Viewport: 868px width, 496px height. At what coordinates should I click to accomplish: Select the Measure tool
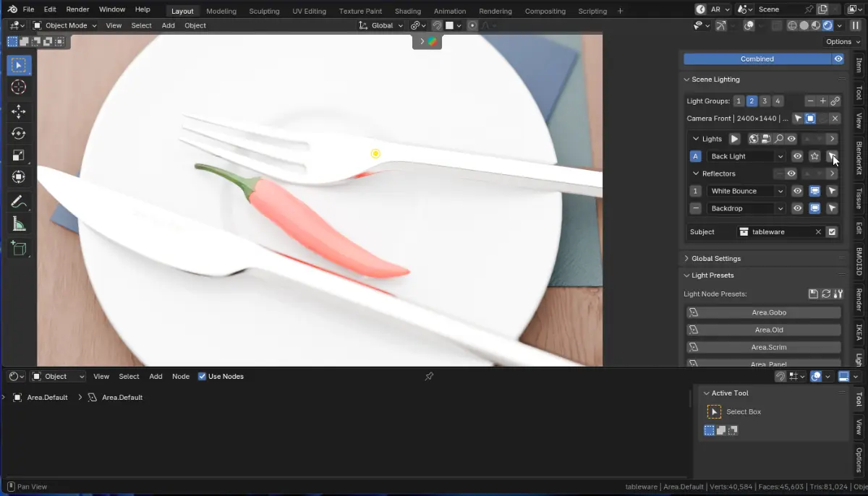pyautogui.click(x=19, y=225)
